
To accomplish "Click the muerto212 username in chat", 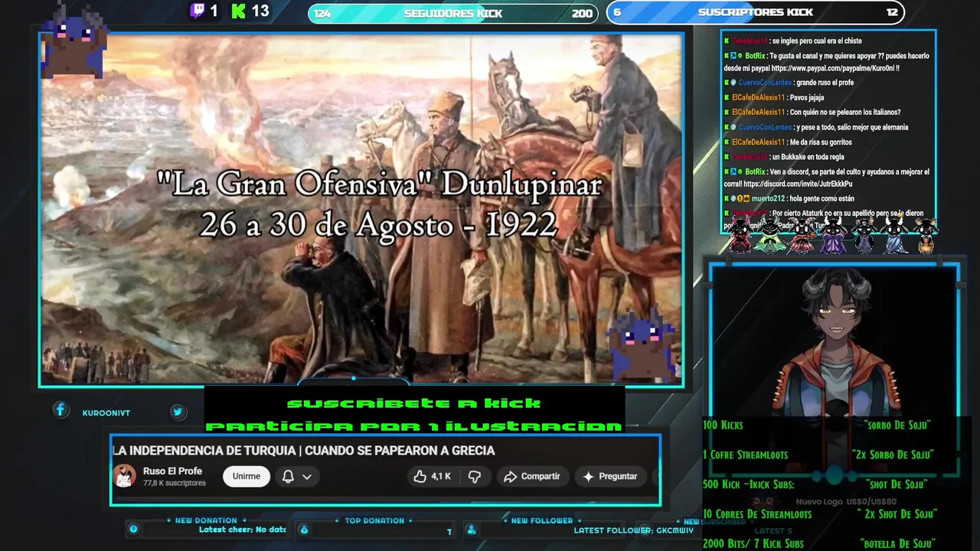I will coord(769,198).
